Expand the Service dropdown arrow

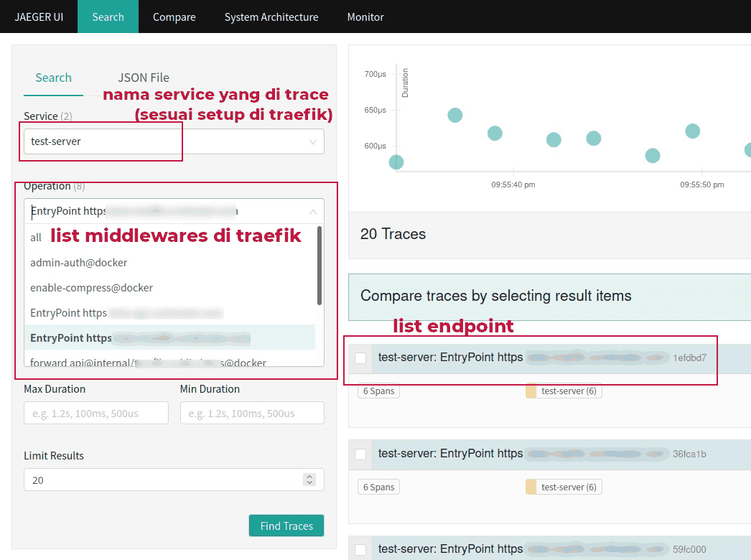coord(312,141)
